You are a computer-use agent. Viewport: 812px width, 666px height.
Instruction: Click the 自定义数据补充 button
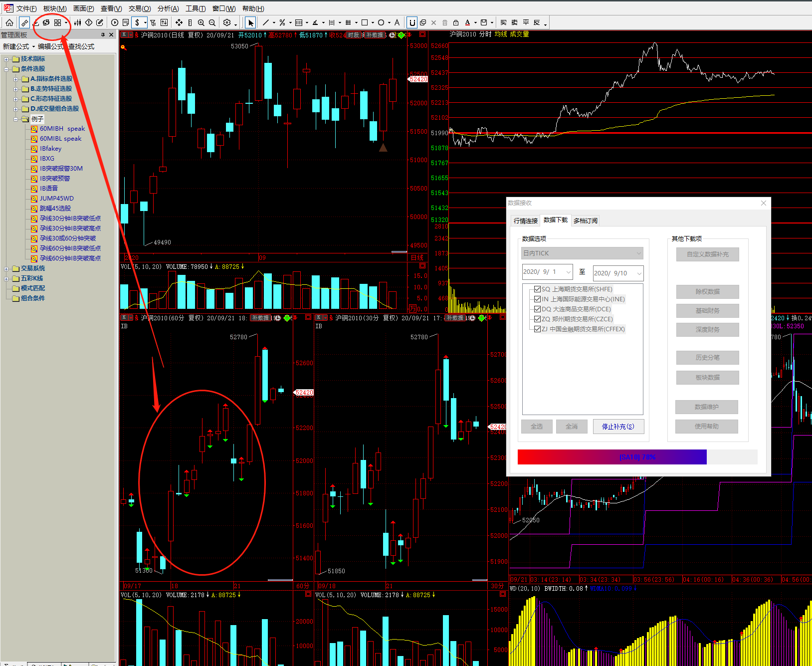[x=708, y=254]
